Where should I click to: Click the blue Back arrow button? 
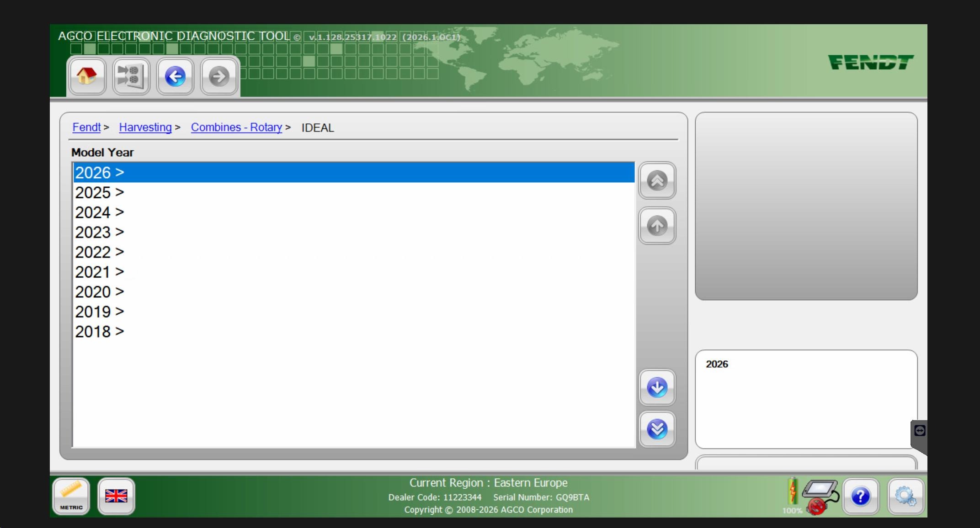pyautogui.click(x=175, y=76)
